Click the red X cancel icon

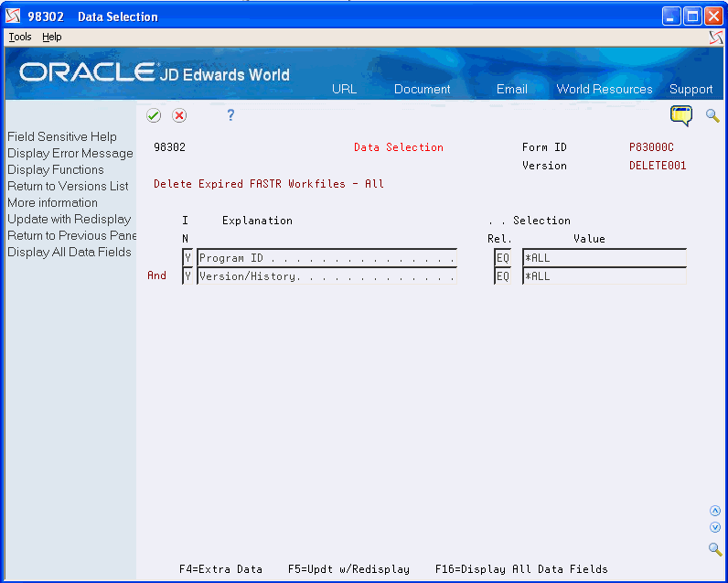coord(179,115)
